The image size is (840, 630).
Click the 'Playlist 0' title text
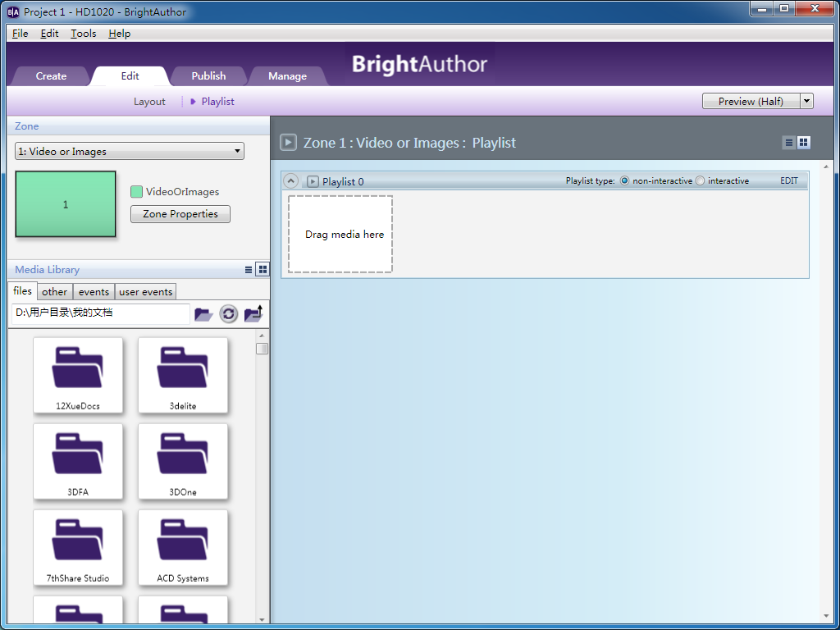pos(343,181)
